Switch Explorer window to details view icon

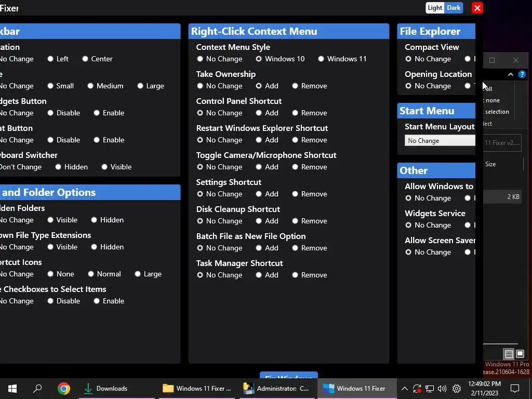click(x=509, y=354)
